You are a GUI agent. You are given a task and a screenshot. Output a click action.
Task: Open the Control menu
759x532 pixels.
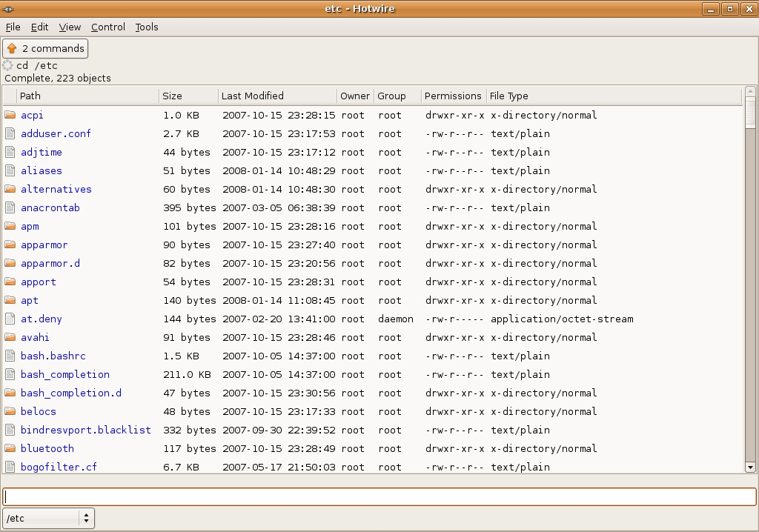pos(108,27)
